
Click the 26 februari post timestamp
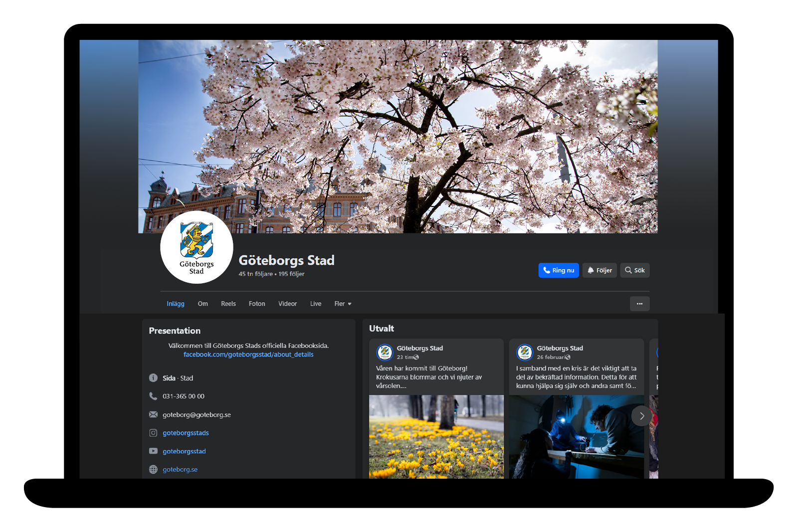(551, 357)
